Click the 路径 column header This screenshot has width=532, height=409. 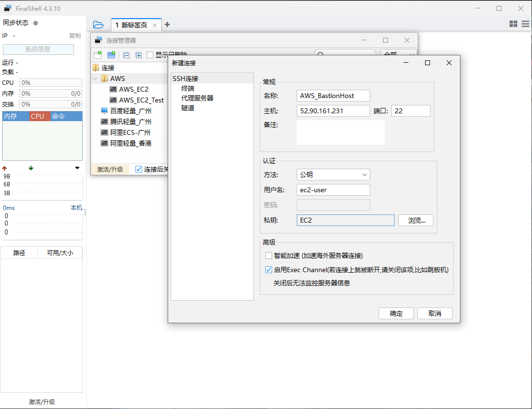coord(19,253)
